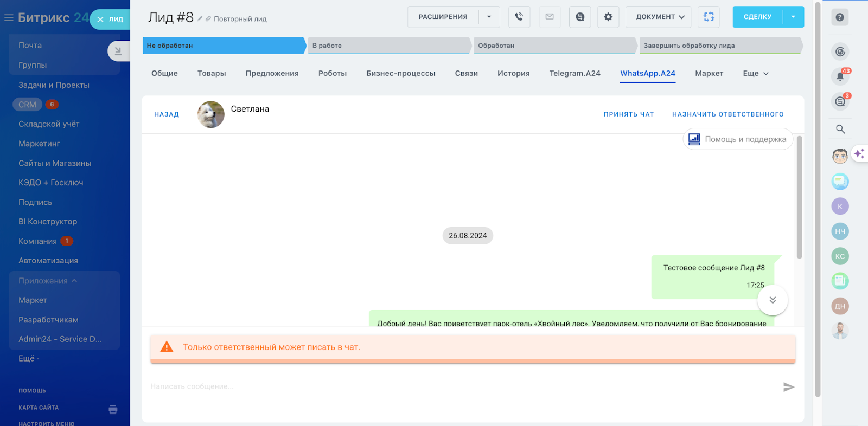Image resolution: width=868 pixels, height=426 pixels.
Task: Click Назначить ответственного button
Action: click(x=727, y=114)
